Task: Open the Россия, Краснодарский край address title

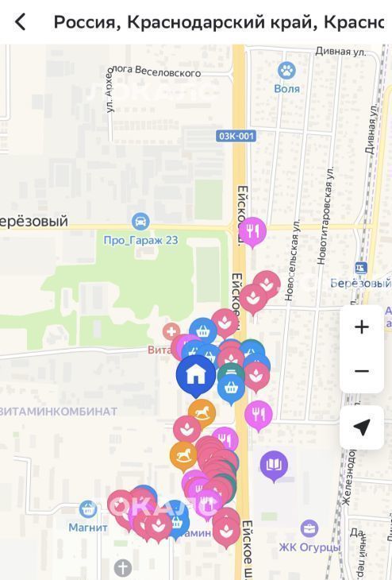Action: (x=219, y=22)
